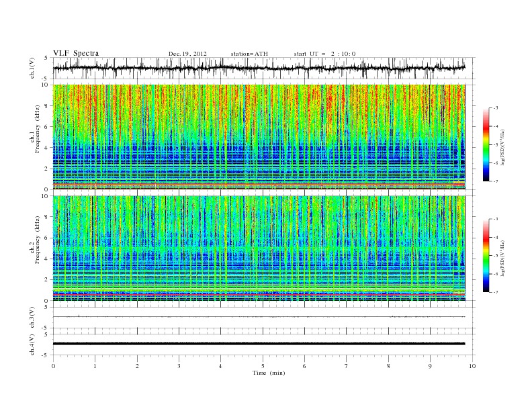532x411 pixels.
Task: Click the "2" kHz tick on ch.1 spectrogram axis
Action: 47,169
